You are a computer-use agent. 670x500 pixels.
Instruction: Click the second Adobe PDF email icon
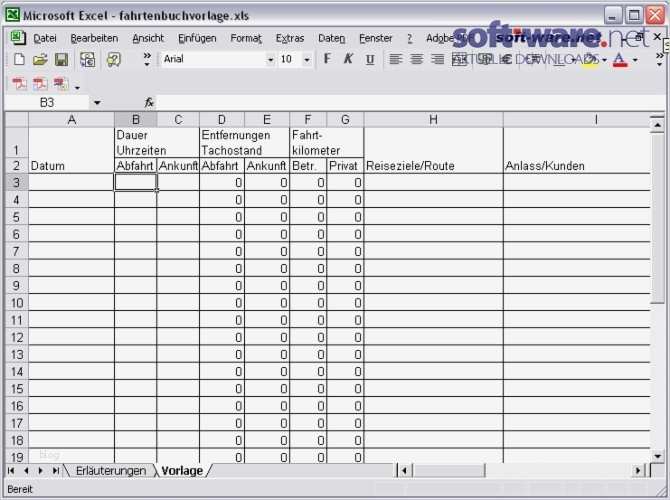click(40, 83)
